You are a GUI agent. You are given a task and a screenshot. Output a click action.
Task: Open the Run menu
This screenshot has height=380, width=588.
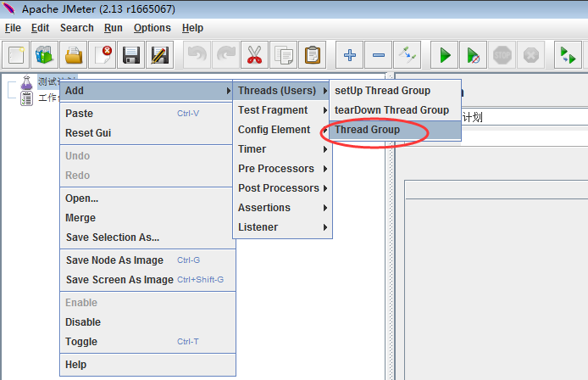pyautogui.click(x=114, y=28)
